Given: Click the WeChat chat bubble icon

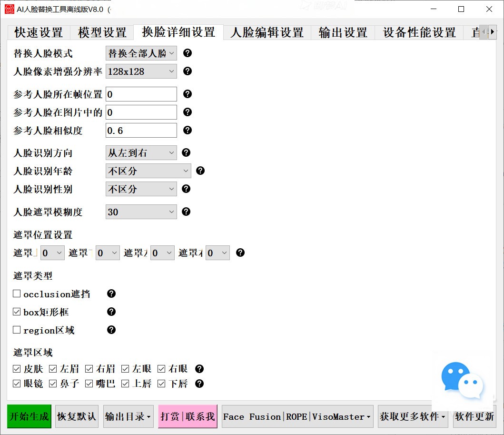Looking at the screenshot, I should coord(462,381).
